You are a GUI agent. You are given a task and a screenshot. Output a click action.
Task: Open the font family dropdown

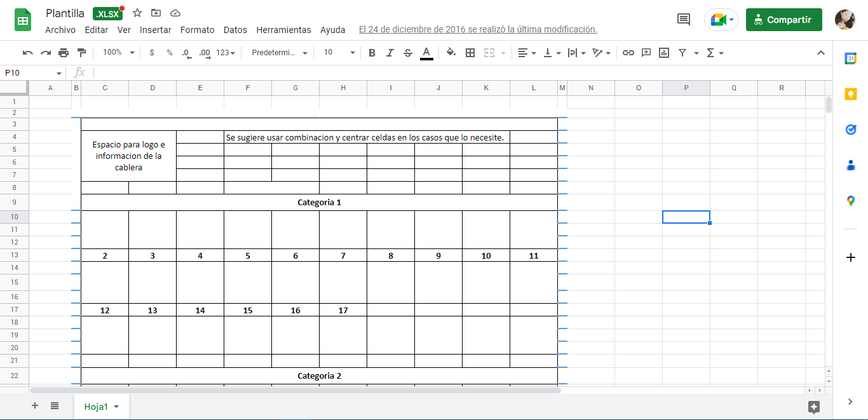pyautogui.click(x=280, y=53)
